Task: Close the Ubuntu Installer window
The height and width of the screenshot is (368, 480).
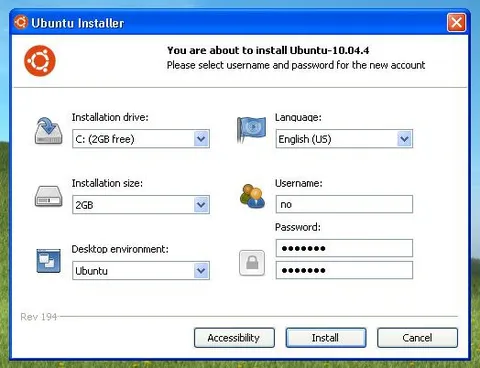Action: pos(456,23)
